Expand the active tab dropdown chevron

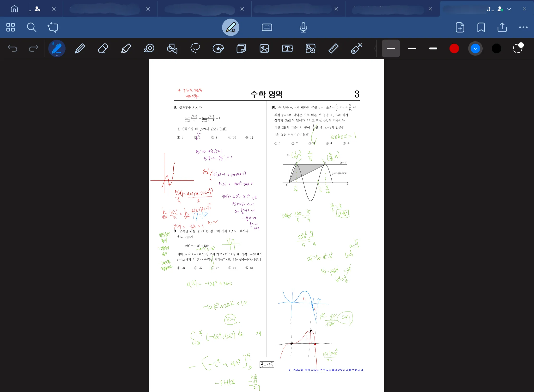[509, 9]
